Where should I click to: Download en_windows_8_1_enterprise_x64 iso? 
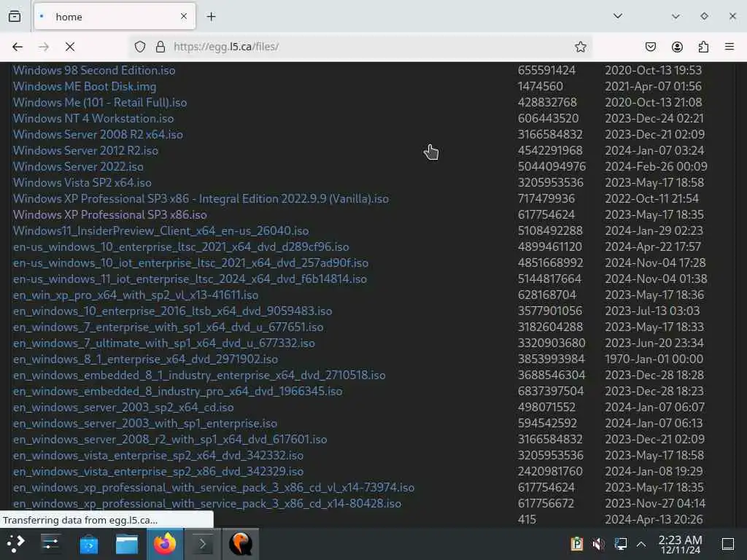145,359
